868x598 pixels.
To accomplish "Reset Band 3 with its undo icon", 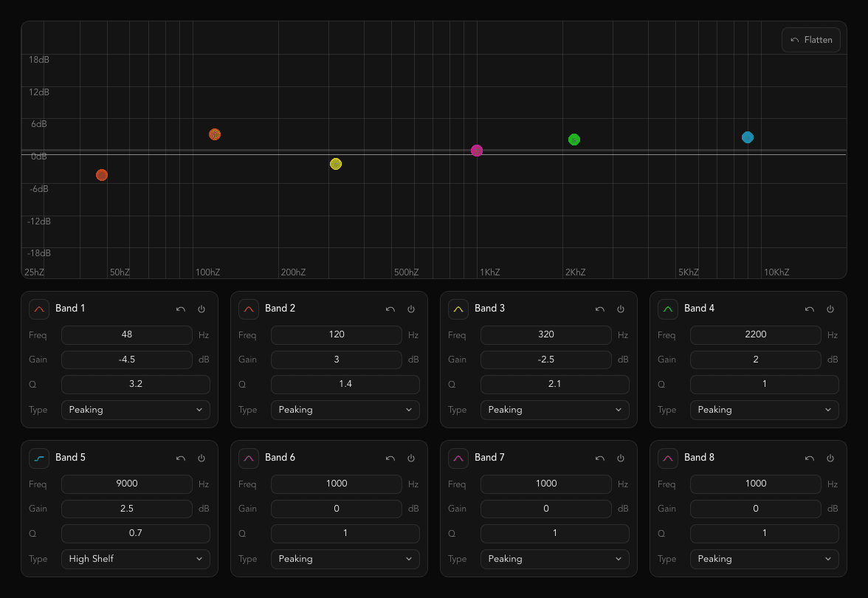I will 600,309.
